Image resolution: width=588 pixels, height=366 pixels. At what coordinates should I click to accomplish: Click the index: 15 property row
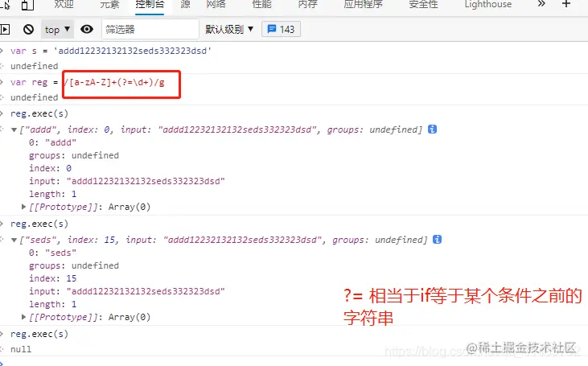click(x=53, y=278)
